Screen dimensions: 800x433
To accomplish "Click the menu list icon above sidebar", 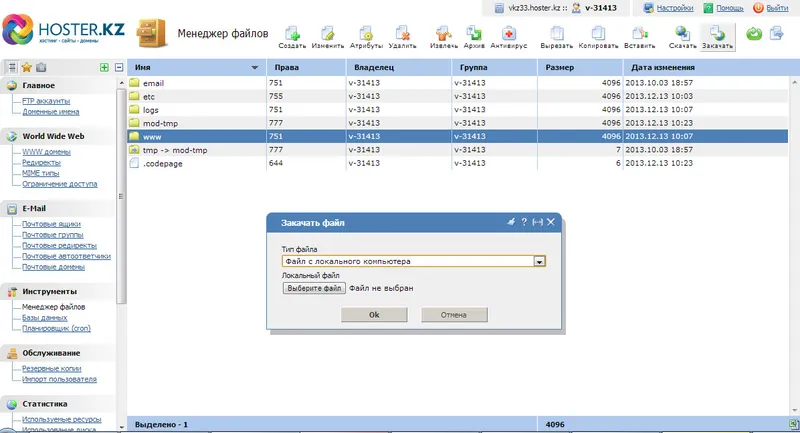I will click(12, 67).
